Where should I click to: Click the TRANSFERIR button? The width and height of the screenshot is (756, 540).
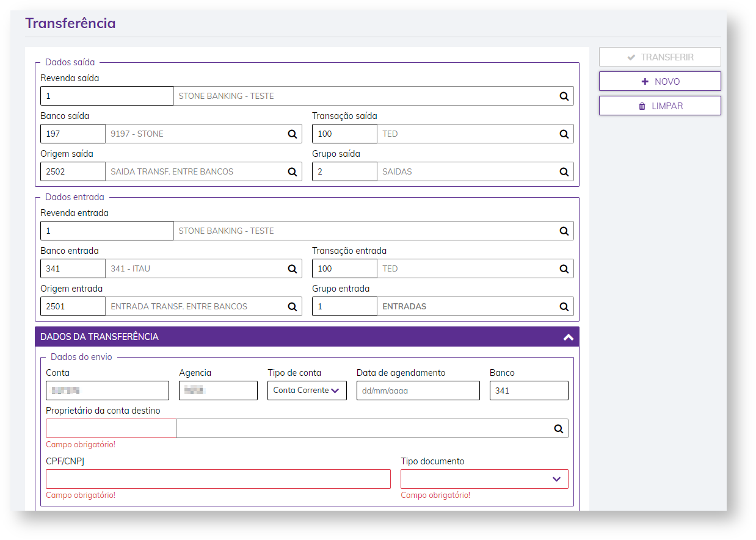tap(660, 57)
